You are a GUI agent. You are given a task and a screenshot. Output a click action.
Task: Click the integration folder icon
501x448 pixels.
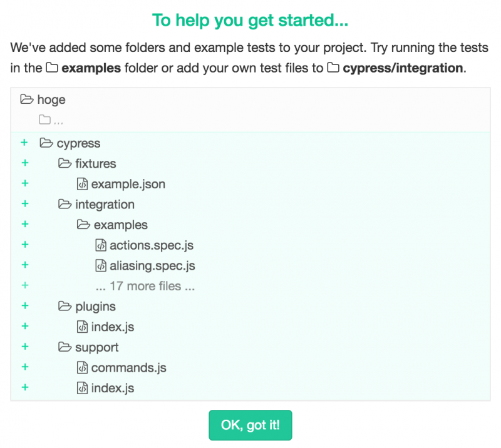[x=65, y=205]
